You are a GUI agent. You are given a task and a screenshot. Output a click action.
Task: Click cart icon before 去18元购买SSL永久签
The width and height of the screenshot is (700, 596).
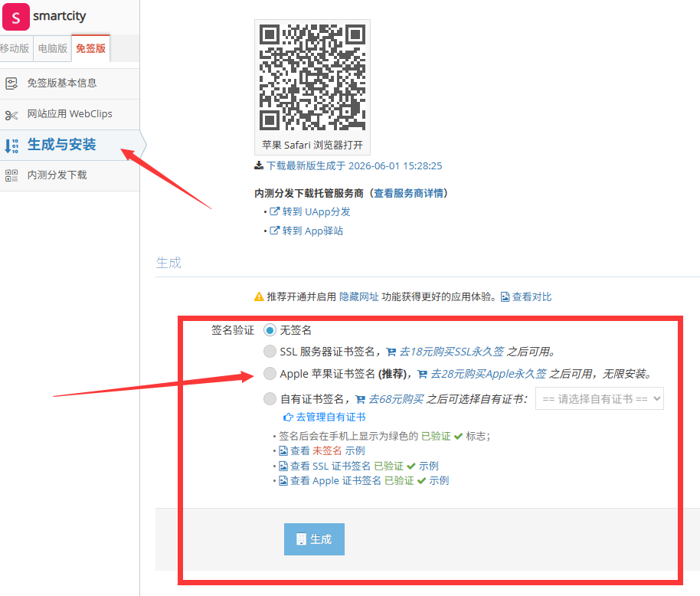click(391, 352)
